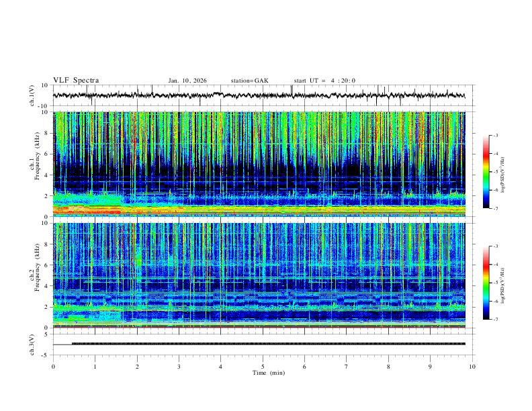Click time axis tick label "8"

[x=388, y=367]
